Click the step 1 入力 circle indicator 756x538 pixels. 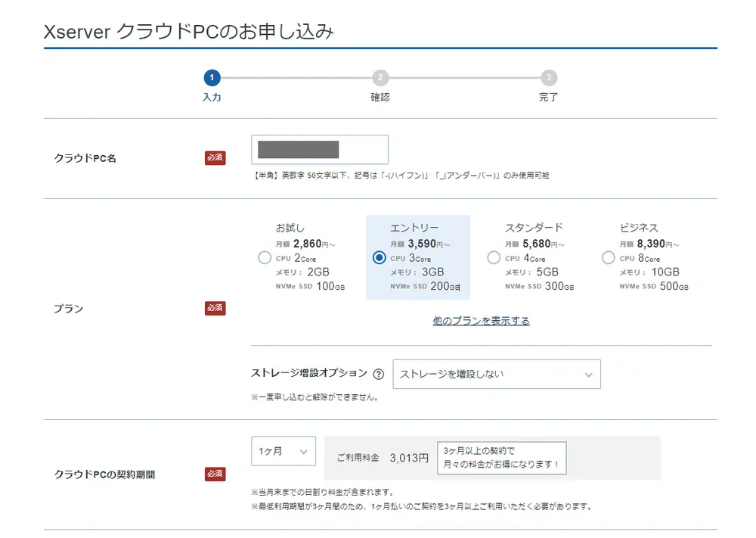click(212, 76)
